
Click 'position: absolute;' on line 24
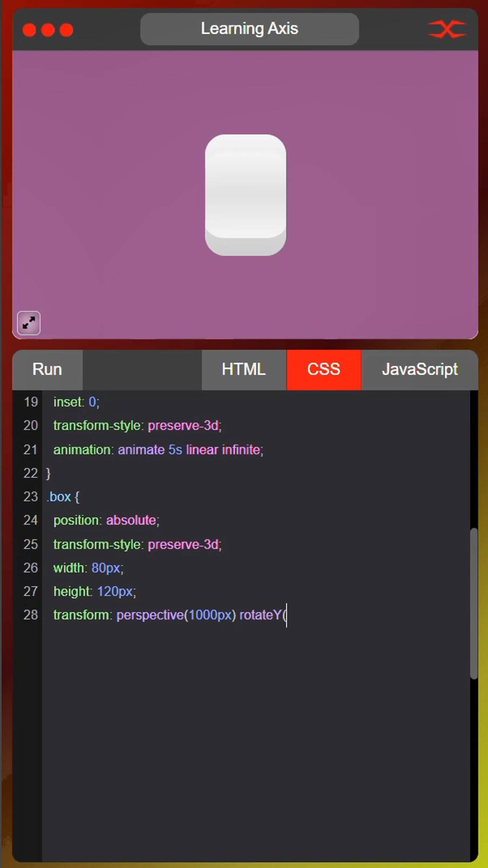[x=106, y=520]
